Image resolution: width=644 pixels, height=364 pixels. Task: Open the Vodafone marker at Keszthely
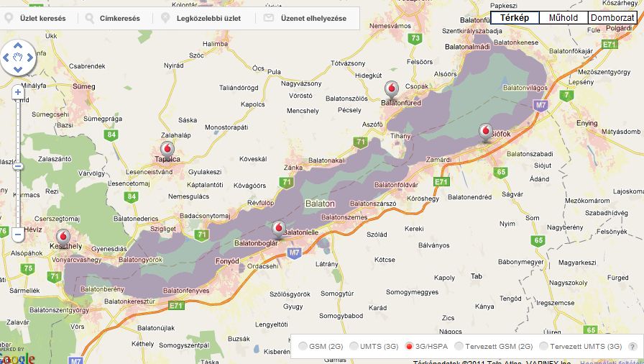pyautogui.click(x=63, y=237)
